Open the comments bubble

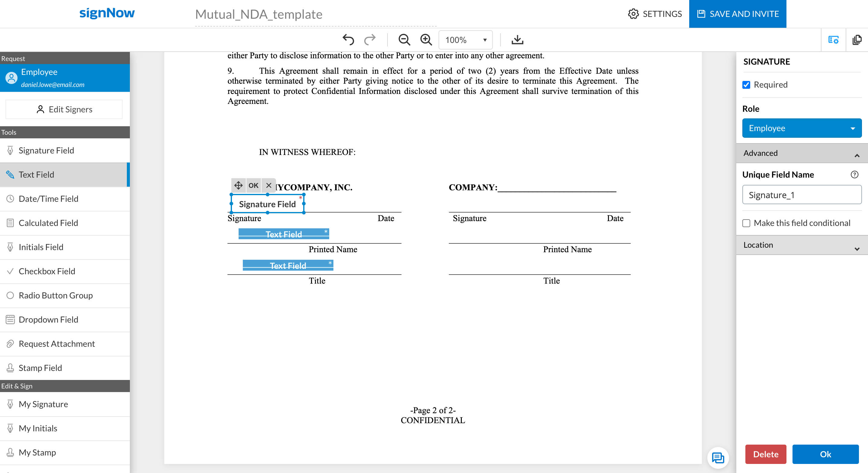[718, 458]
